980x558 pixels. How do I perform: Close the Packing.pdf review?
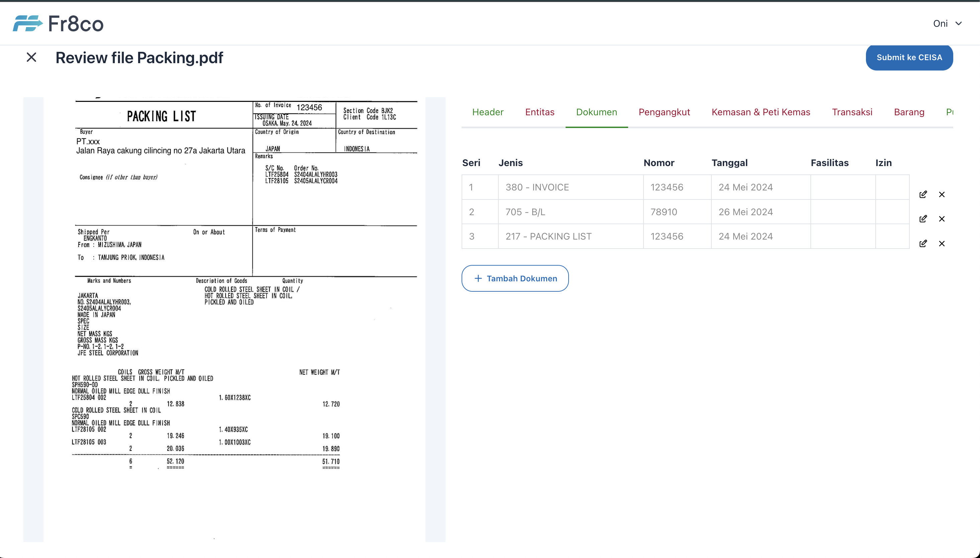(x=31, y=57)
